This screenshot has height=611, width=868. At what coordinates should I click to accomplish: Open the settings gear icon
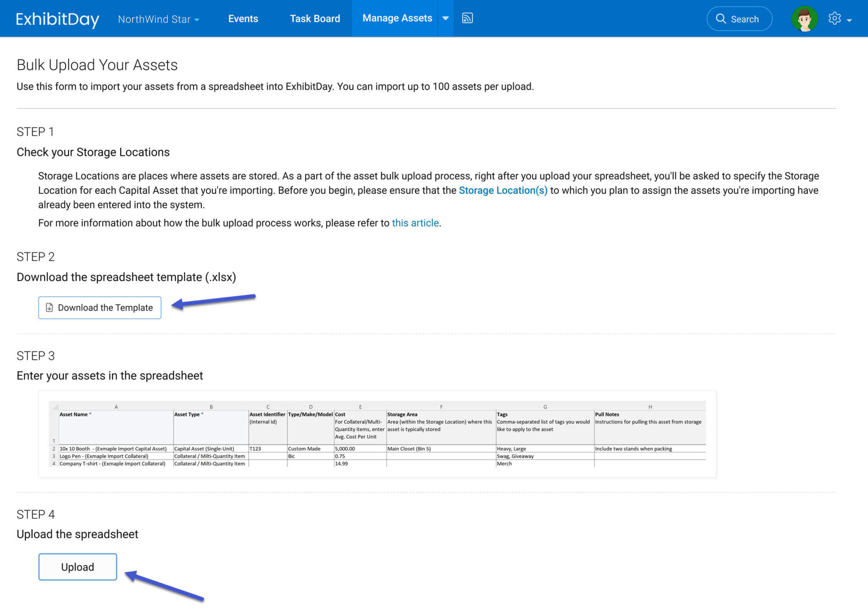coord(834,18)
